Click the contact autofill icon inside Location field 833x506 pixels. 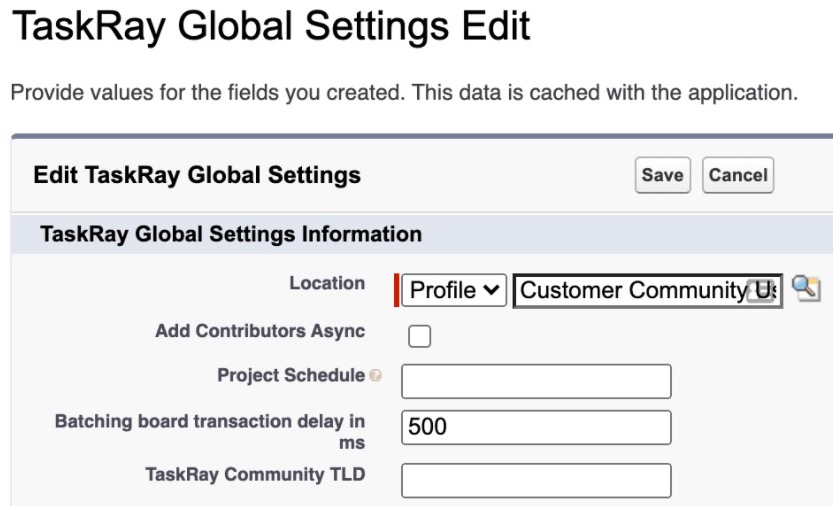pos(760,291)
